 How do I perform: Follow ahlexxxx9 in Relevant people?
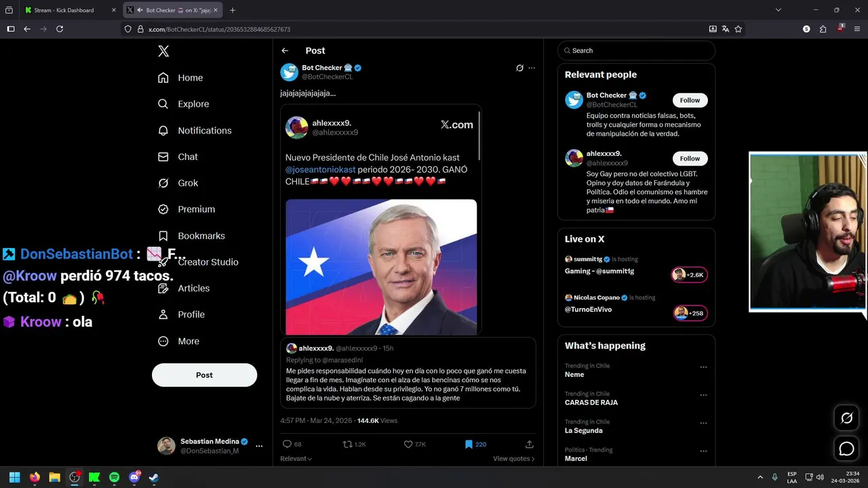click(x=690, y=159)
